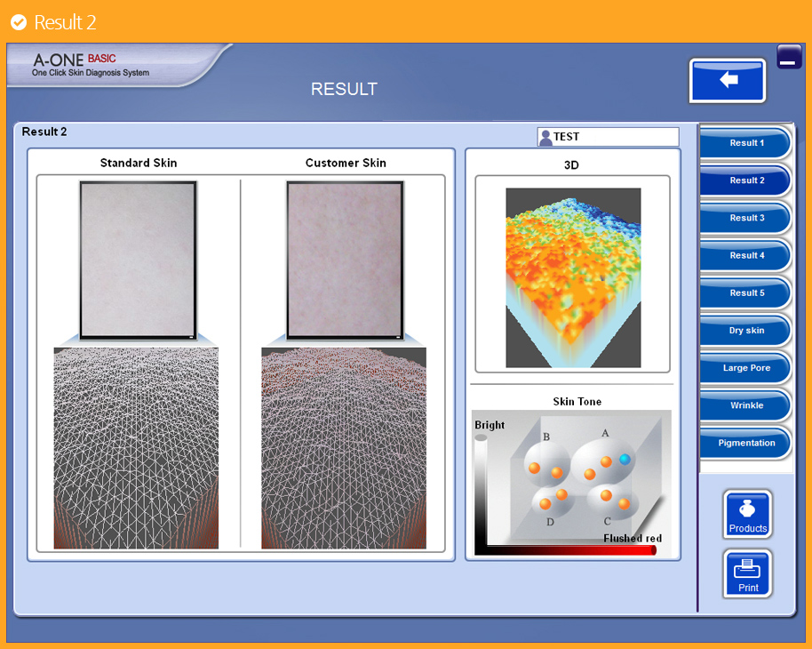This screenshot has height=649, width=812.
Task: Click the TEST customer name field
Action: [615, 137]
